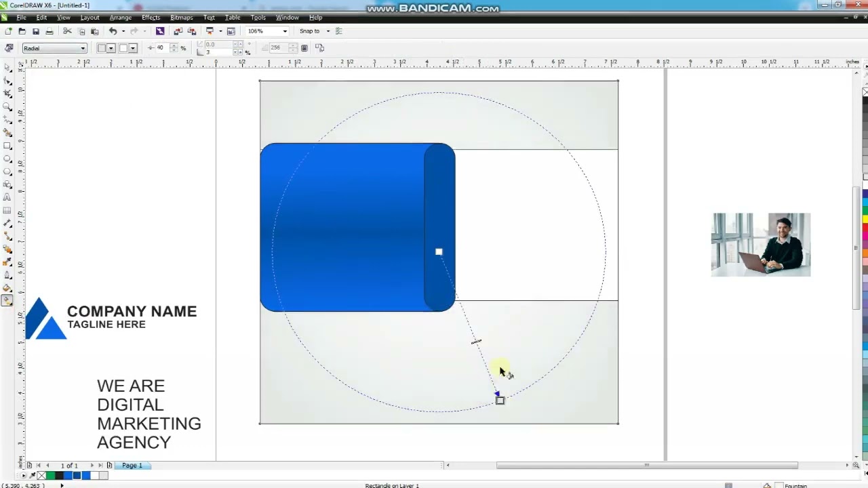The height and width of the screenshot is (488, 868).
Task: Click the Print icon
Action: point(49,31)
